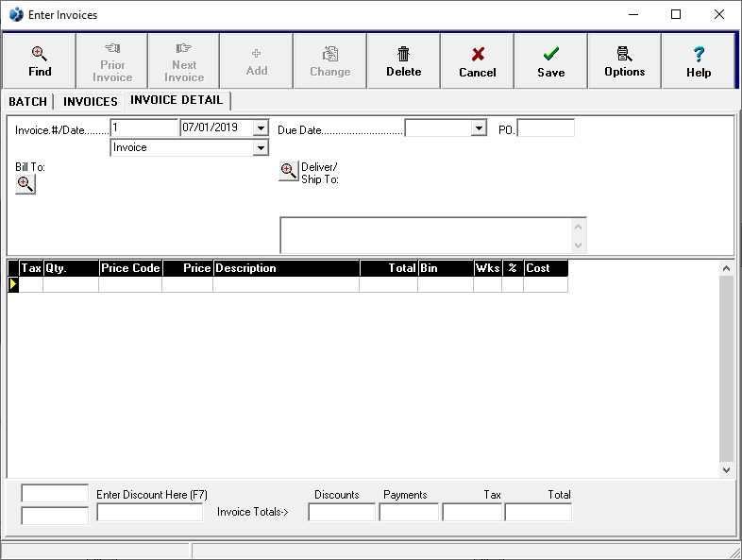
Task: Click the Description cell in first row
Action: point(285,284)
